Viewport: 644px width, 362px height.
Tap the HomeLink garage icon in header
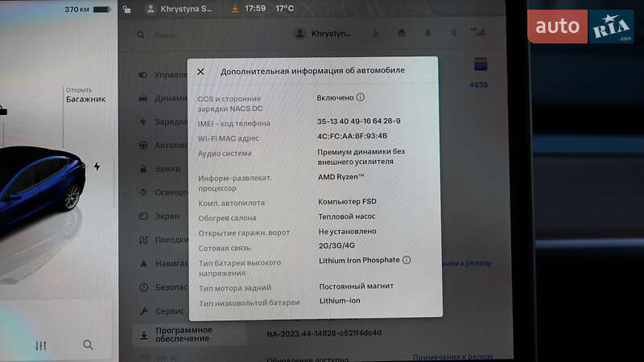pyautogui.click(x=402, y=33)
